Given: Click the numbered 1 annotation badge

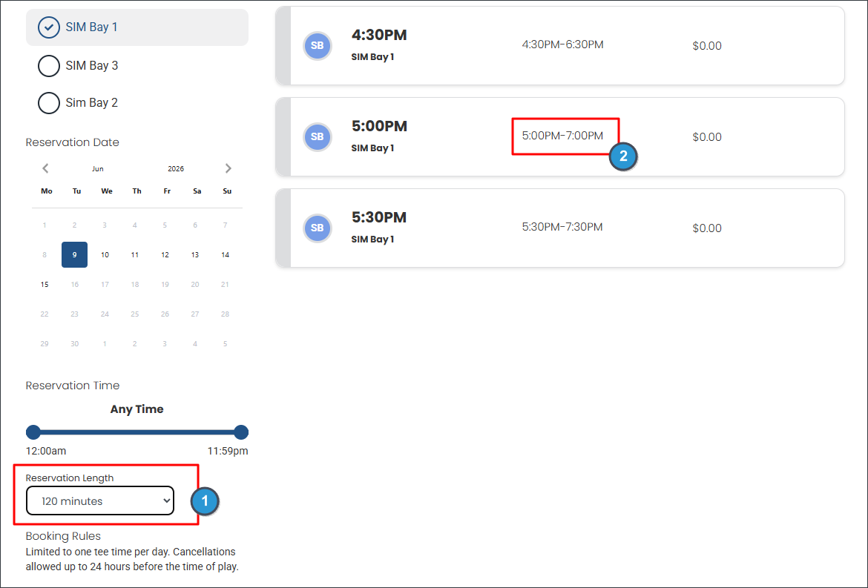Looking at the screenshot, I should pyautogui.click(x=205, y=501).
